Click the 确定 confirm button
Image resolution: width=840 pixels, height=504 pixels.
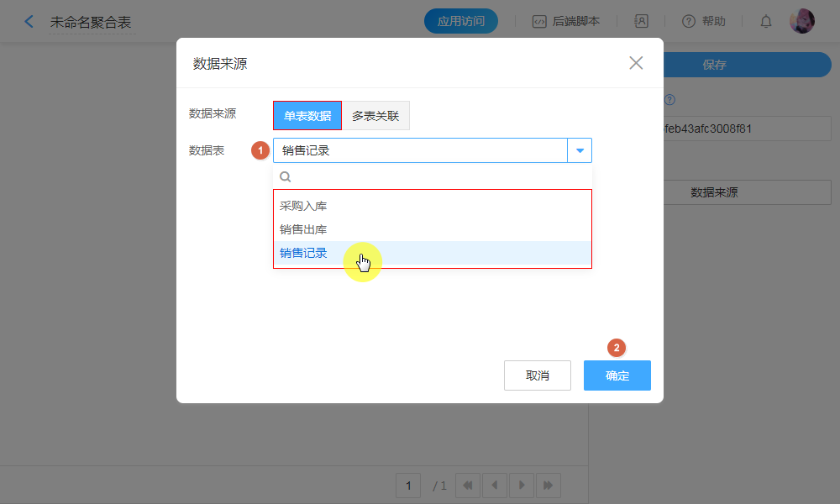pos(617,375)
